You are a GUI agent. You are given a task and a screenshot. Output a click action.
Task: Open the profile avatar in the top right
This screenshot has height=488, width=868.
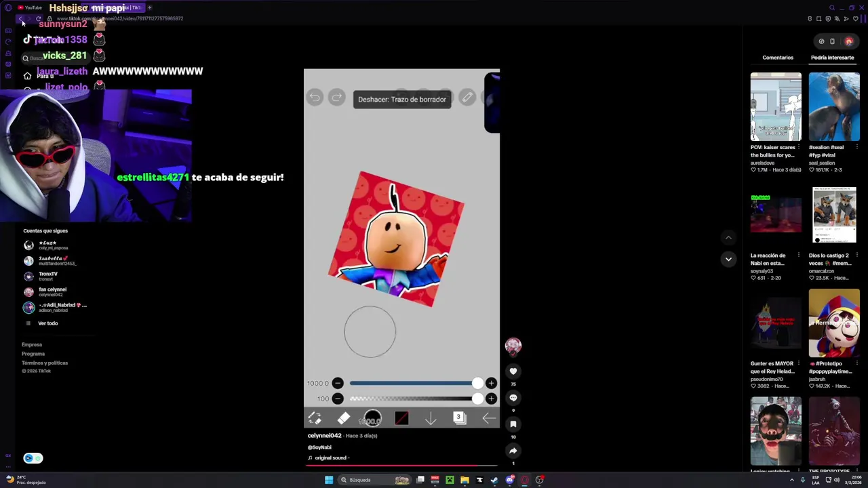click(848, 41)
